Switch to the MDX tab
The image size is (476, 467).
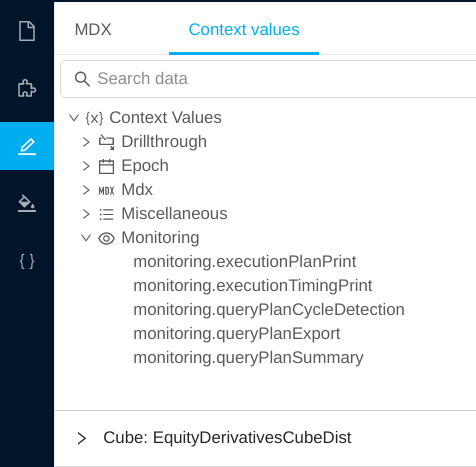pyautogui.click(x=93, y=29)
